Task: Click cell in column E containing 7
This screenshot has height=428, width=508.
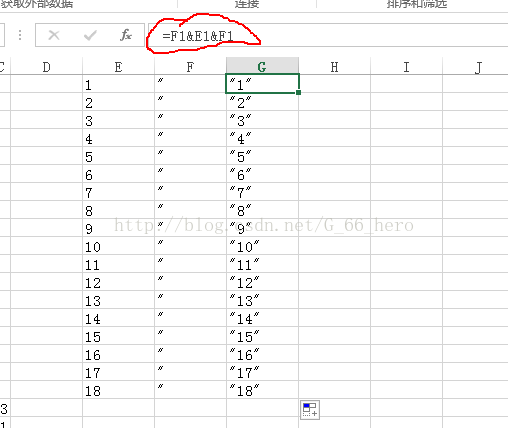Action: [118, 192]
